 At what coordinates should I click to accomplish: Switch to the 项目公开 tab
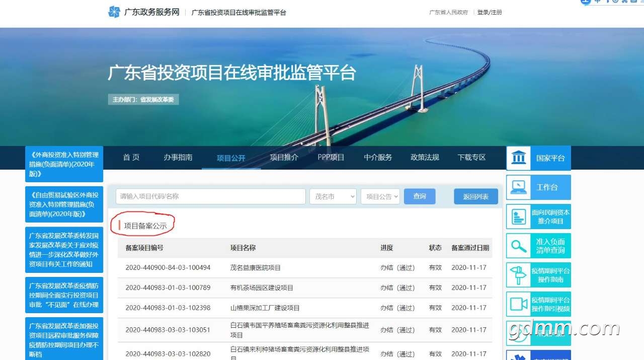point(231,158)
